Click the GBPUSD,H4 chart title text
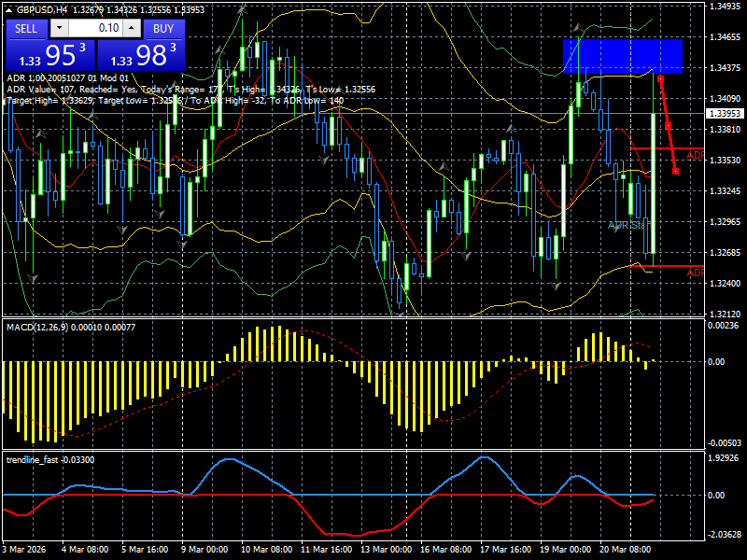This screenshot has width=747, height=560. coord(41,9)
